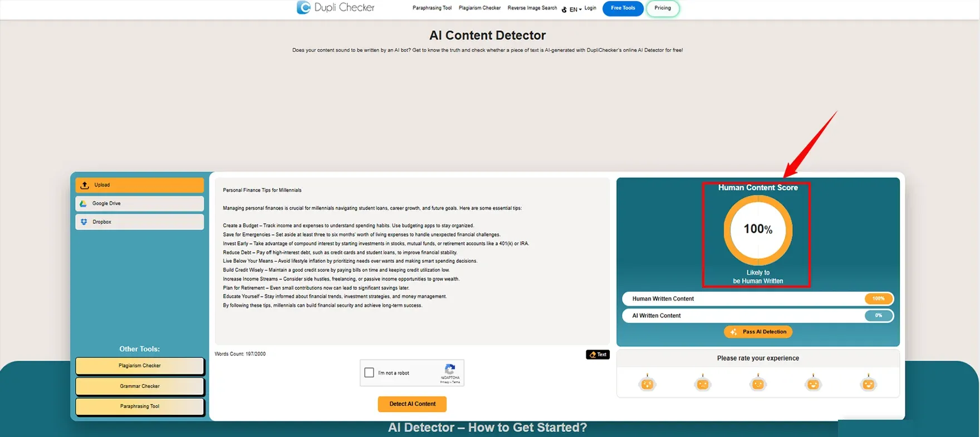Click the Google Drive logo icon
Viewport: 980px width, 437px height.
click(x=84, y=204)
